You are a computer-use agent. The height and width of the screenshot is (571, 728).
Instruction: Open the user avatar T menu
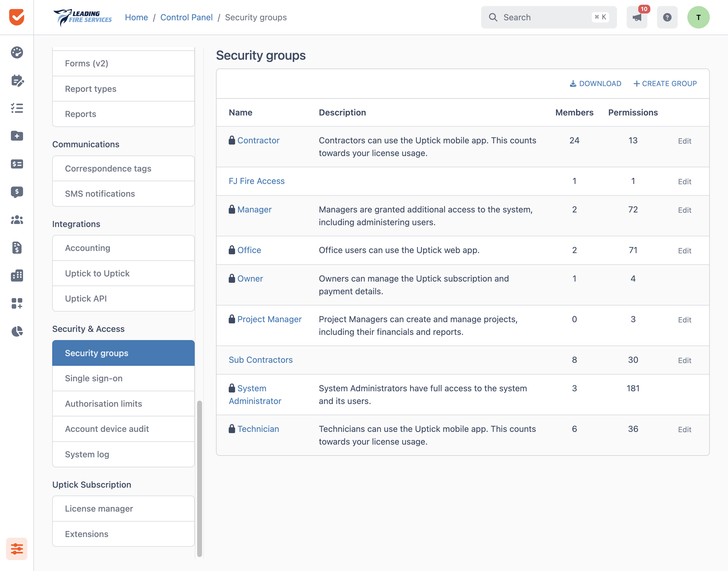698,17
